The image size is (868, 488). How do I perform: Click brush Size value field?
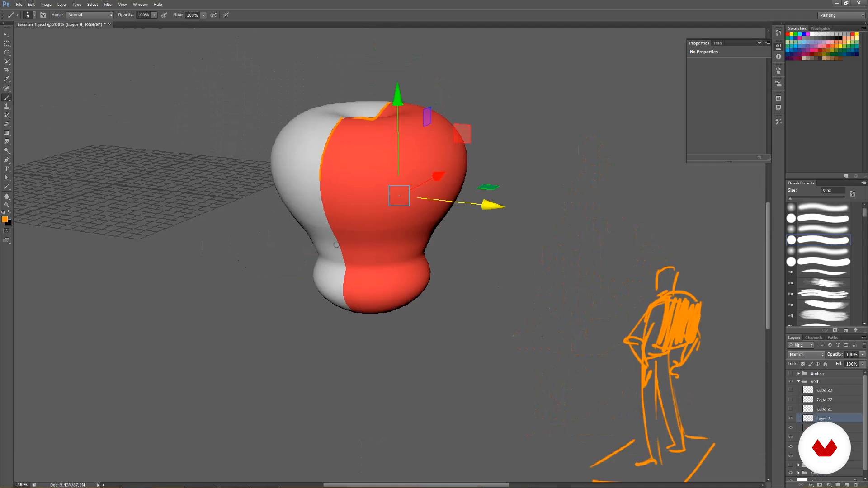(833, 191)
